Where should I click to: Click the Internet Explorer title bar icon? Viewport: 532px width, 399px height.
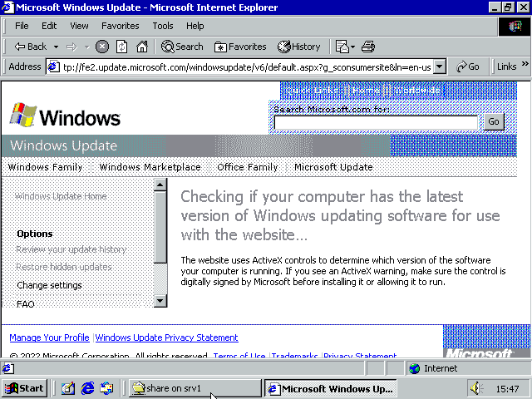pos(7,7)
